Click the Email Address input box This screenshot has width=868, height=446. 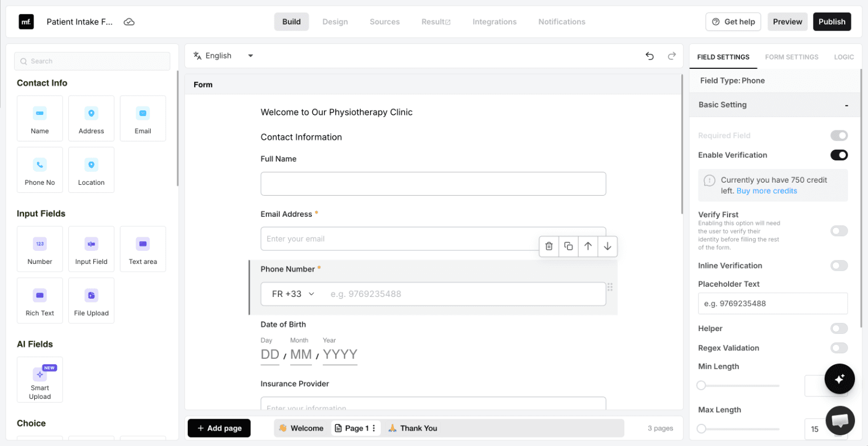click(433, 239)
